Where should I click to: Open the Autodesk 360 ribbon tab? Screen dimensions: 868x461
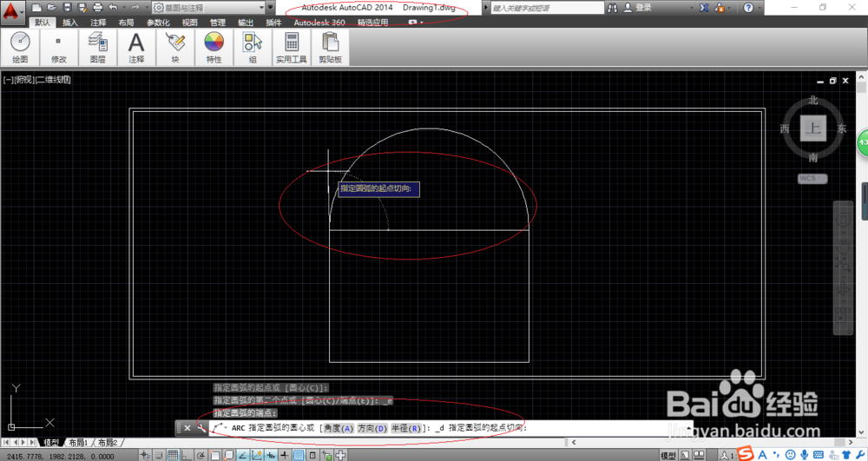tap(319, 22)
